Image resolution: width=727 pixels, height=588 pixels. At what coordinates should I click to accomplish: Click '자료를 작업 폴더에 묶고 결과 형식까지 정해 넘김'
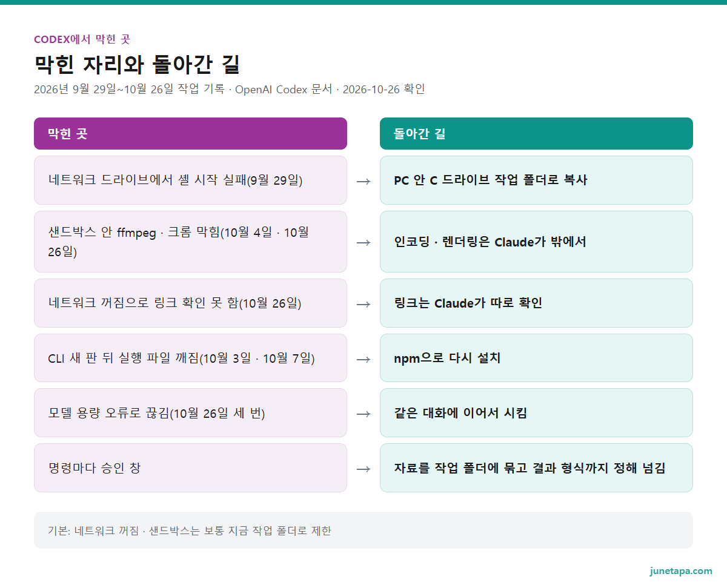[x=536, y=468]
